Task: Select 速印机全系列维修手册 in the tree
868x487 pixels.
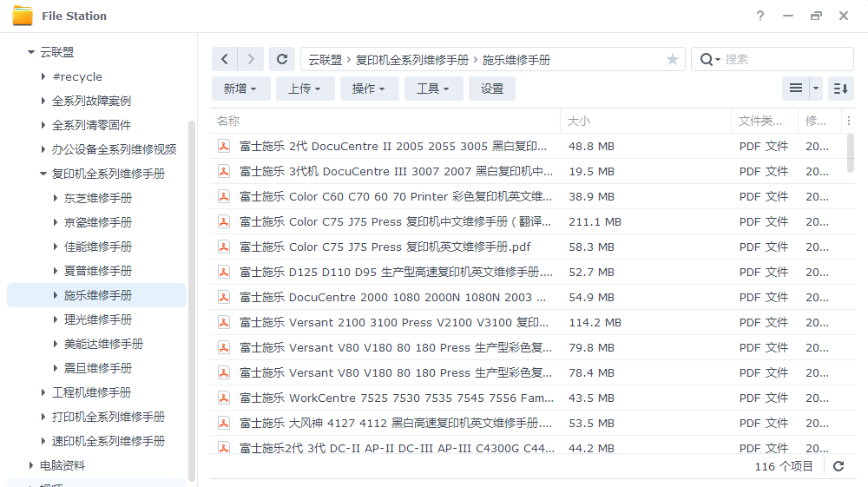Action: [108, 442]
